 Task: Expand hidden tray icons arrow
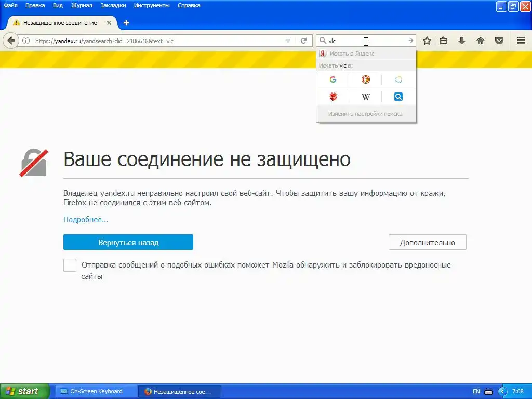click(502, 392)
